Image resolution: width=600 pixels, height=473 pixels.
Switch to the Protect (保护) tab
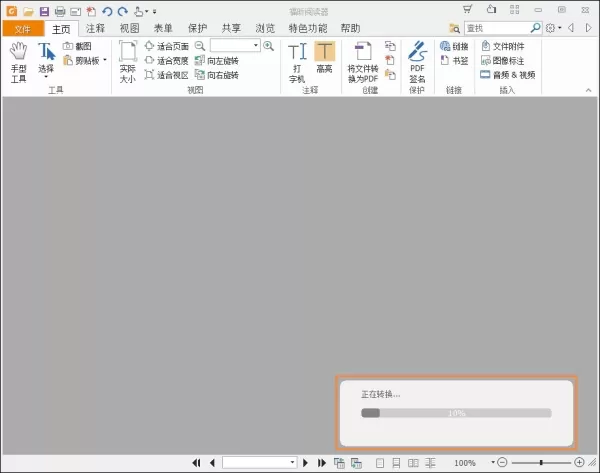coord(197,28)
